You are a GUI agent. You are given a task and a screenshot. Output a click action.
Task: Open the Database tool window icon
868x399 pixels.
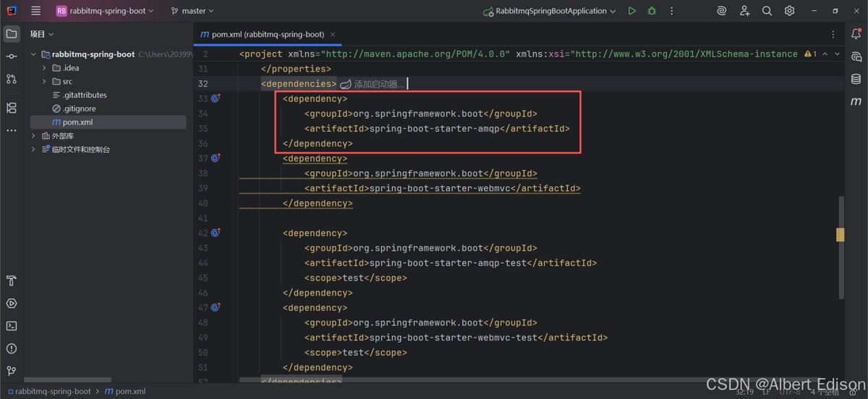click(x=856, y=79)
